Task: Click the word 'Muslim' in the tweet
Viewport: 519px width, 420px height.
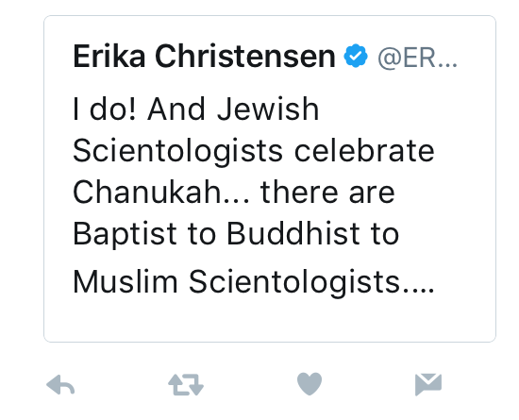Action: click(126, 282)
